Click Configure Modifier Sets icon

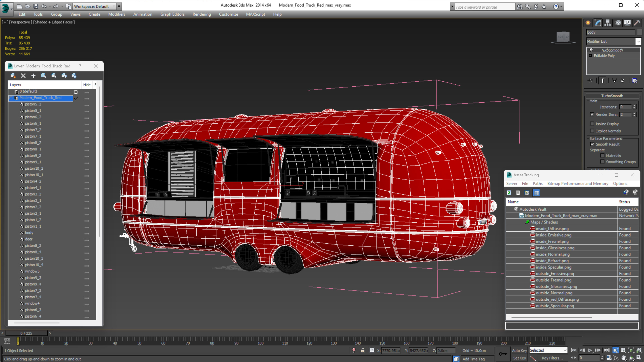(x=635, y=81)
